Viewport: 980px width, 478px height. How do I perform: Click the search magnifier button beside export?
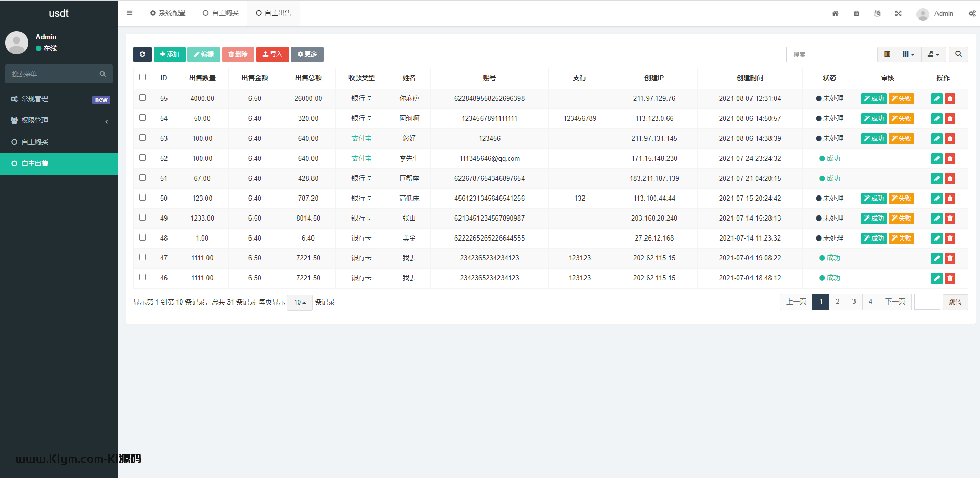pyautogui.click(x=958, y=54)
